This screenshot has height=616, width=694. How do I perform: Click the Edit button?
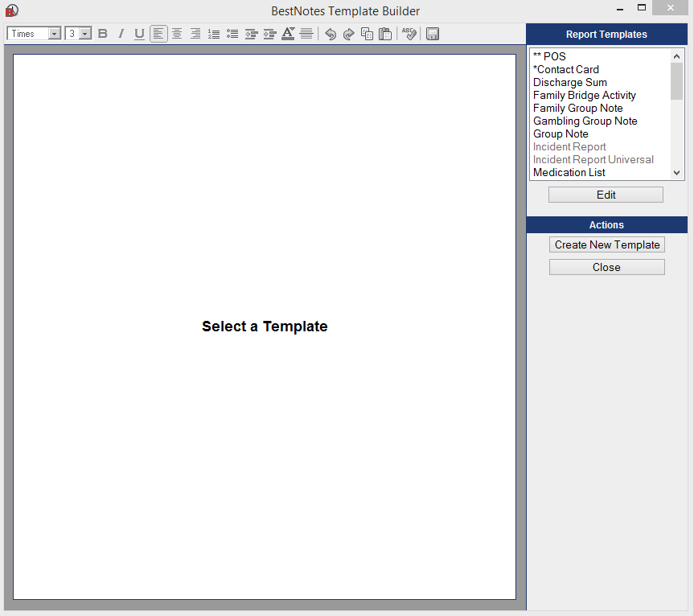pyautogui.click(x=606, y=195)
